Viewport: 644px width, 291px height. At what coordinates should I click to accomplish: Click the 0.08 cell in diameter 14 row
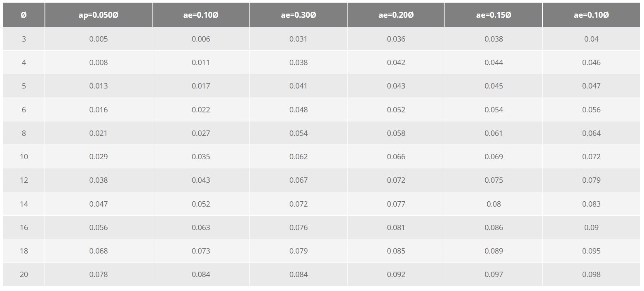coord(494,204)
